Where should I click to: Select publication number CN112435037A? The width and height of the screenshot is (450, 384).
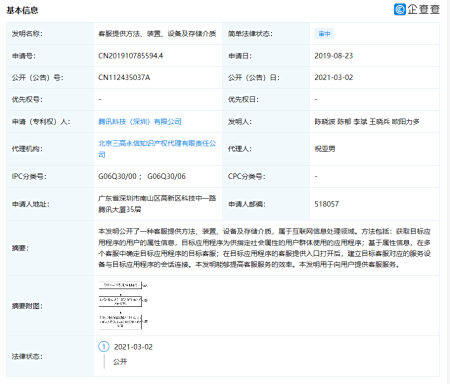coord(124,78)
